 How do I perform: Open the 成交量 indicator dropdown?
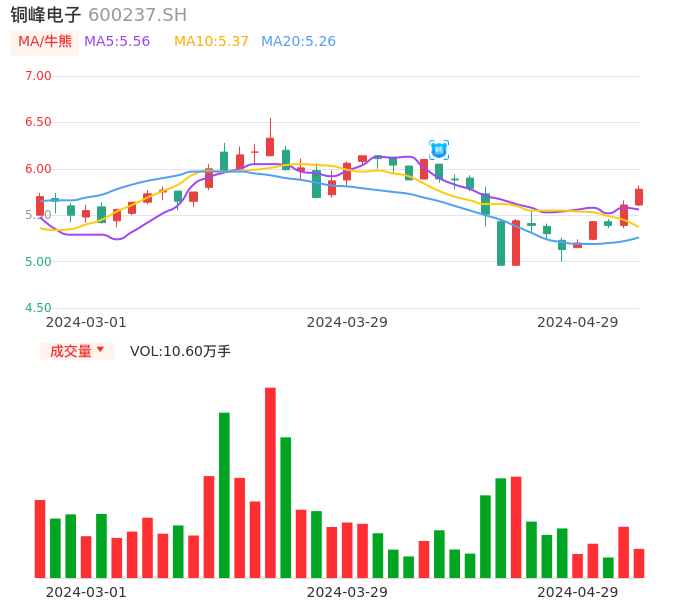77,351
